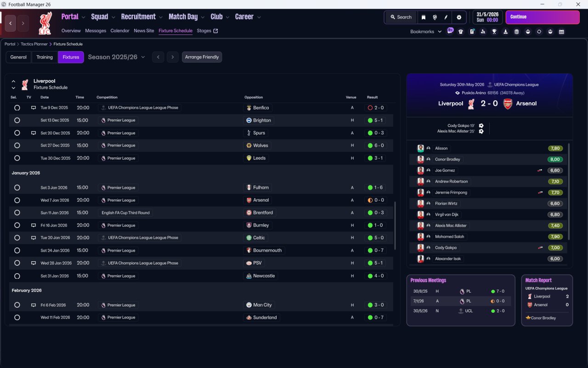This screenshot has width=588, height=368.
Task: Select the Benfica fixture radio button
Action: tap(17, 108)
